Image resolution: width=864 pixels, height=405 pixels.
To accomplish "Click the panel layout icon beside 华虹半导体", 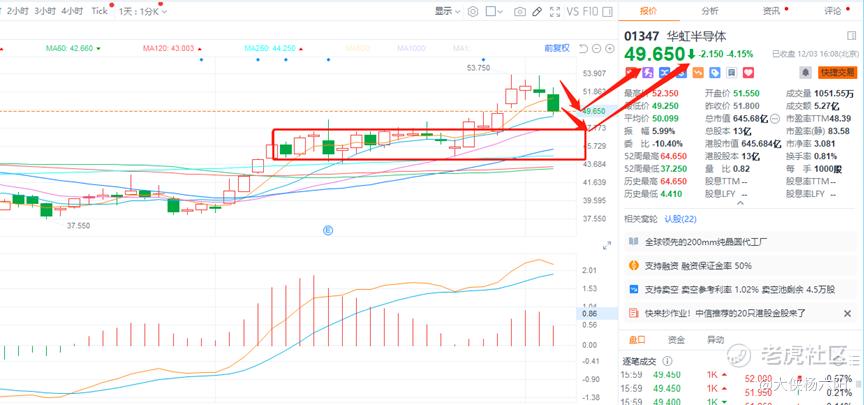I will point(851,36).
